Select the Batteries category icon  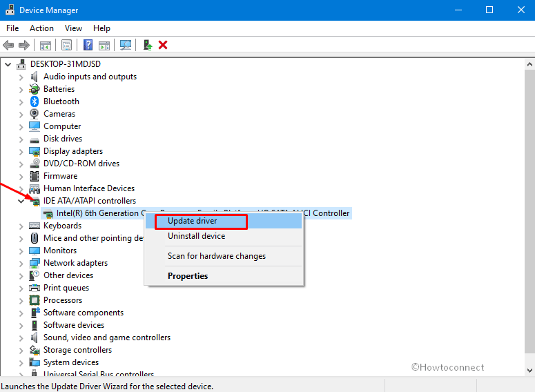pos(35,89)
